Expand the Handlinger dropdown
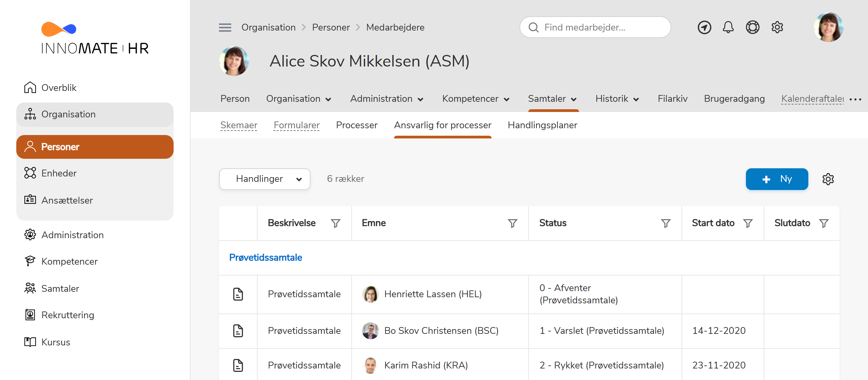 click(265, 179)
